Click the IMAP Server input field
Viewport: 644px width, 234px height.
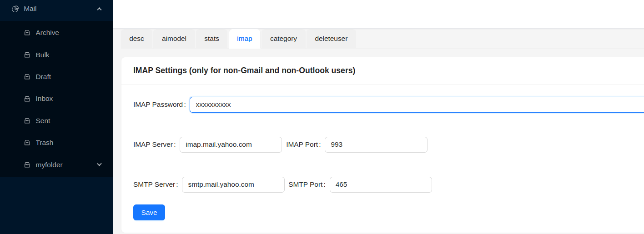click(x=231, y=144)
